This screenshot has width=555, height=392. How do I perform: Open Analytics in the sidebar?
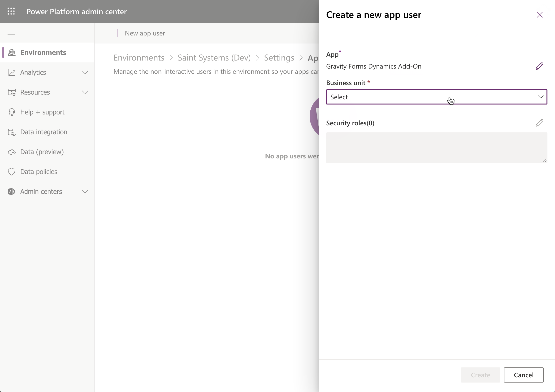[47, 72]
